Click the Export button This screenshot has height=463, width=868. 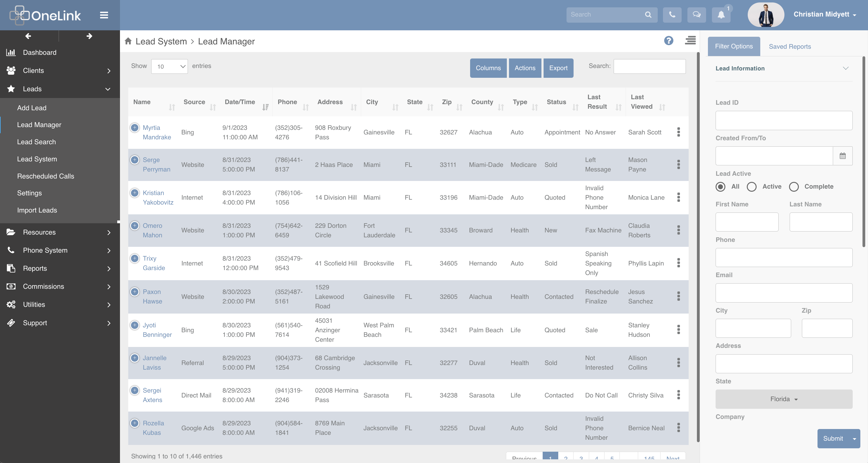pyautogui.click(x=558, y=68)
